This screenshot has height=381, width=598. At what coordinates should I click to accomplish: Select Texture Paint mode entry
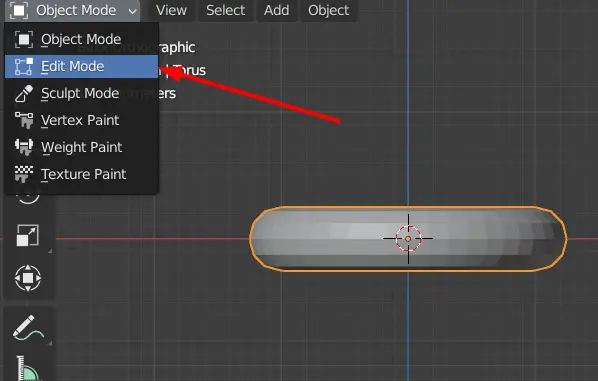coord(81,174)
